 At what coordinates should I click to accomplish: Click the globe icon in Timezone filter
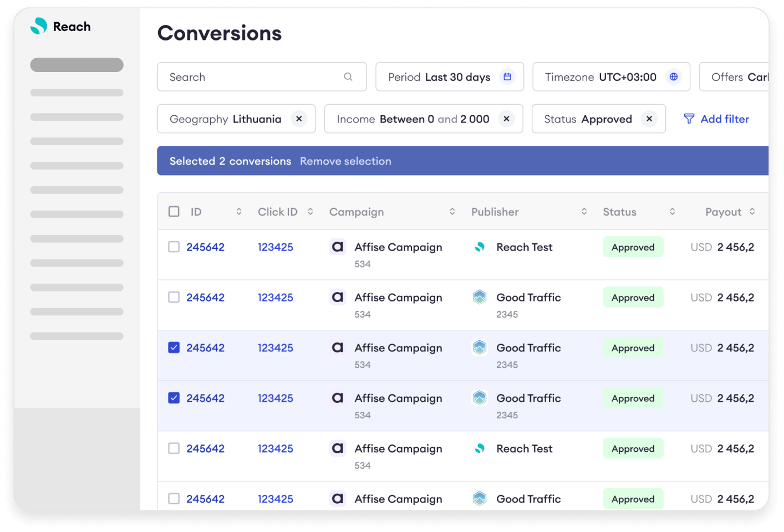click(674, 77)
